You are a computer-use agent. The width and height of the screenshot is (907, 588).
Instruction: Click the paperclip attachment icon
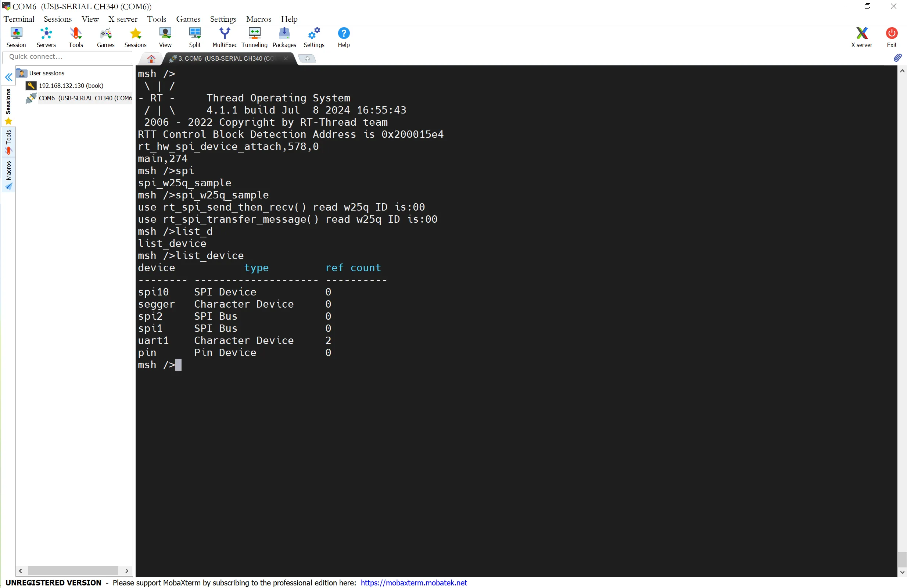pyautogui.click(x=897, y=58)
